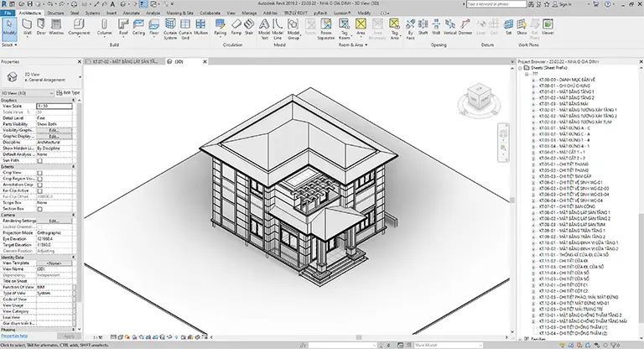
Task: Select the Model Text tool
Action: coord(264,29)
